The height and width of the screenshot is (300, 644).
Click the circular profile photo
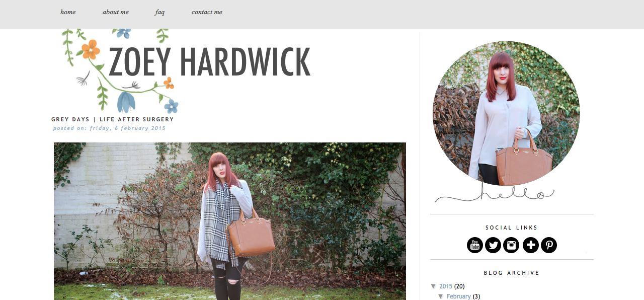click(x=506, y=114)
